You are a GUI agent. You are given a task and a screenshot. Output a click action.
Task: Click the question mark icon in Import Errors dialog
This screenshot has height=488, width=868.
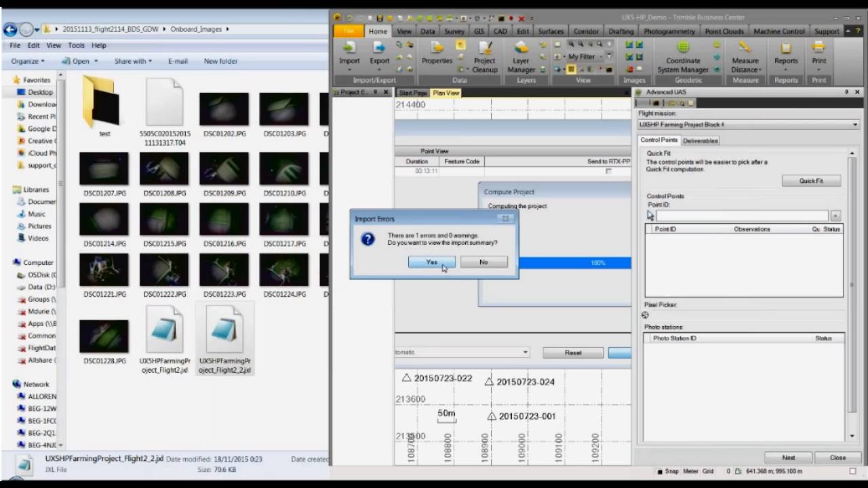tap(368, 239)
